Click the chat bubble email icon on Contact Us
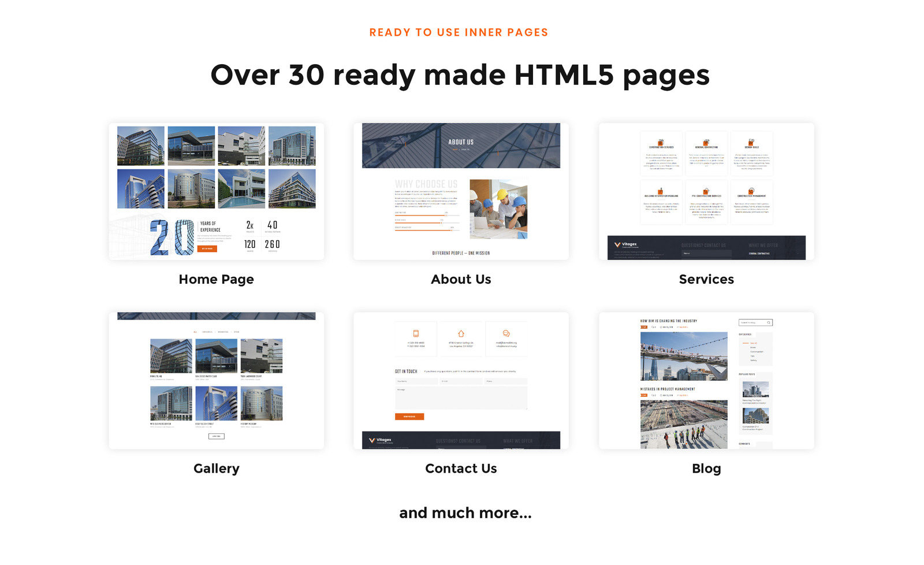This screenshot has width=924, height=565. coord(506,333)
